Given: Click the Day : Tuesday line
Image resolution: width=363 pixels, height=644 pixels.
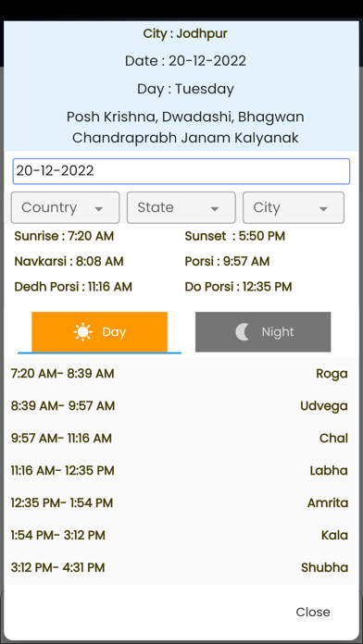Looking at the screenshot, I should pyautogui.click(x=185, y=89).
